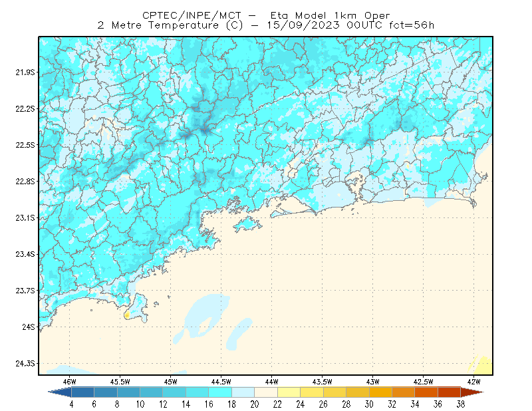Select the 8 to 10 legend color swatch
This screenshot has height=411, width=532.
[x=128, y=392]
